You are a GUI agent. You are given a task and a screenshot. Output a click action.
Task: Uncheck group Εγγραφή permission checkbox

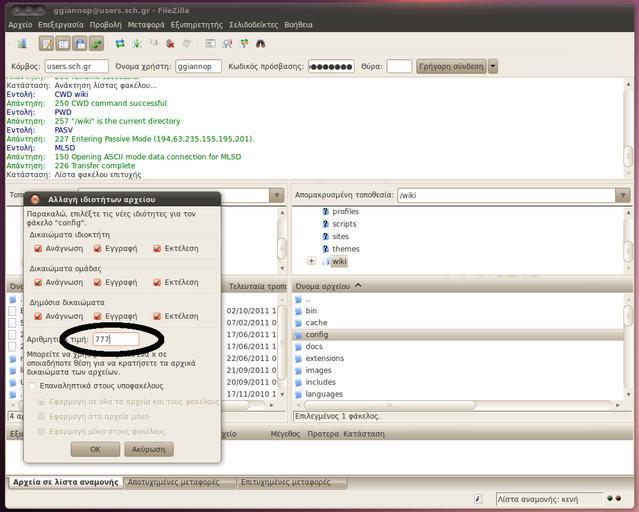pyautogui.click(x=99, y=283)
